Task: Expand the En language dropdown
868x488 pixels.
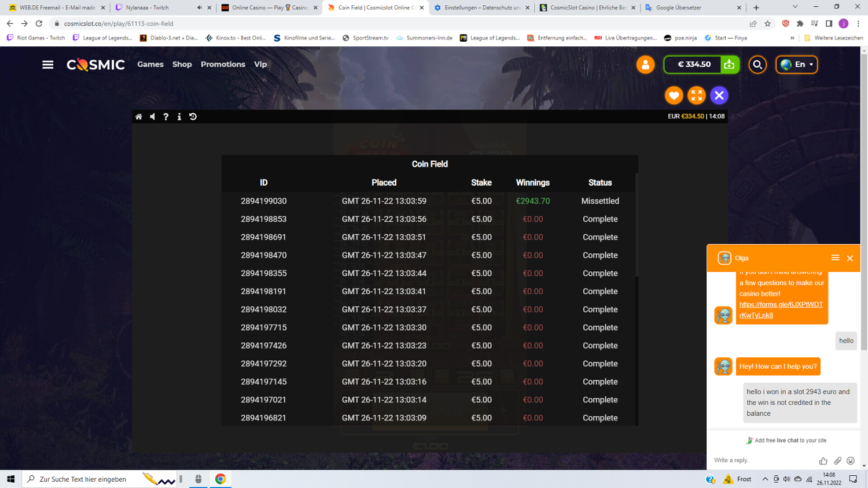Action: pos(797,65)
